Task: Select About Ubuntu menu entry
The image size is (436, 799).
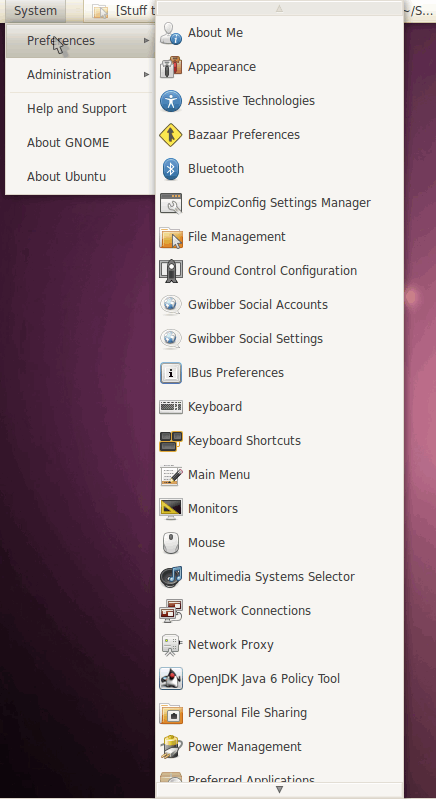Action: coord(67,177)
